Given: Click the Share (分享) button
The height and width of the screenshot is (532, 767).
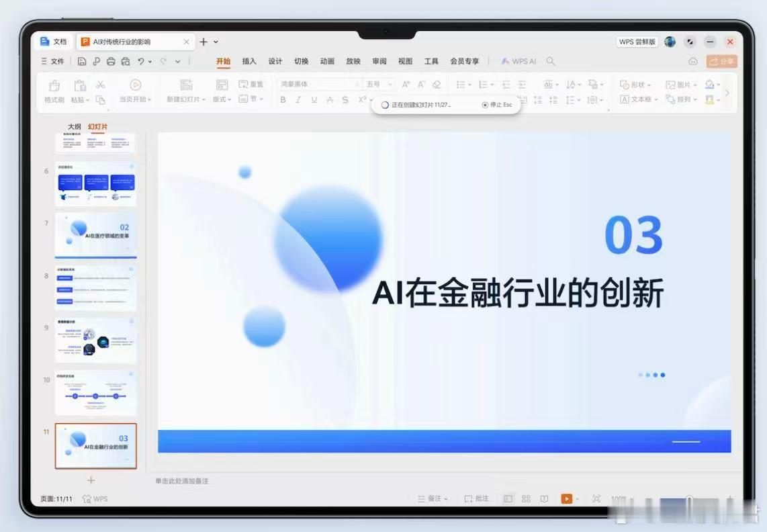Looking at the screenshot, I should (721, 61).
